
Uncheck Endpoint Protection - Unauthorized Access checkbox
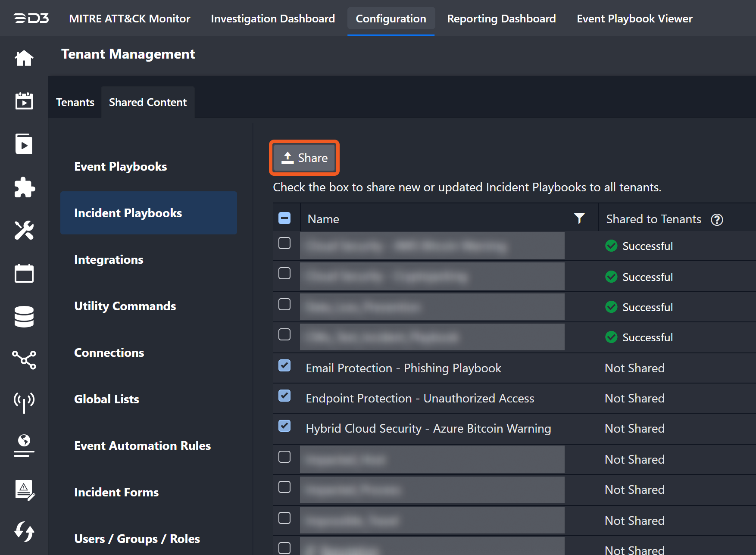pyautogui.click(x=284, y=396)
